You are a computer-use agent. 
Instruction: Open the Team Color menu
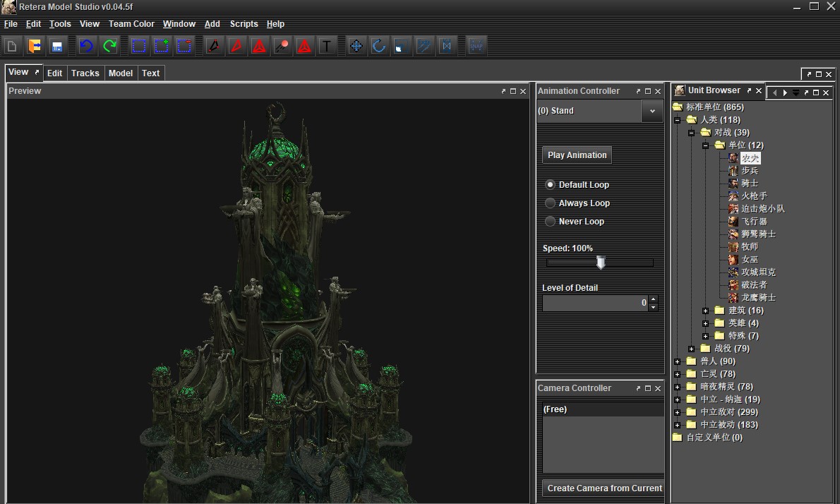131,24
